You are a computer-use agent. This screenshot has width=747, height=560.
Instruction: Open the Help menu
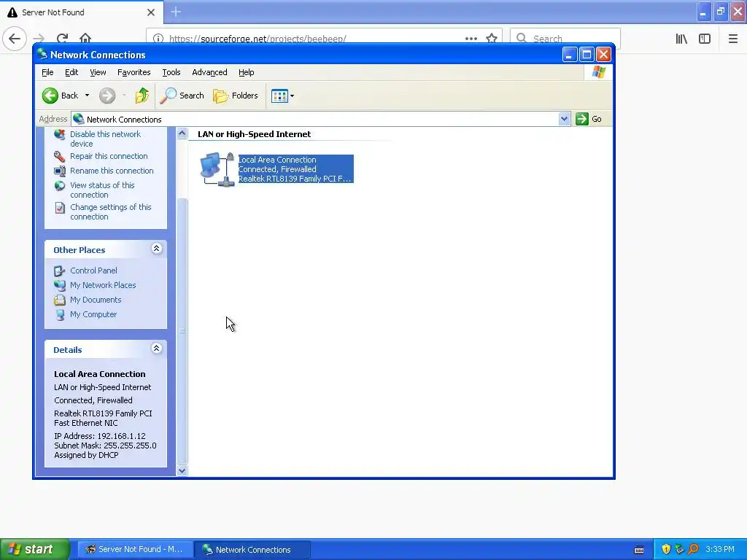click(x=247, y=72)
